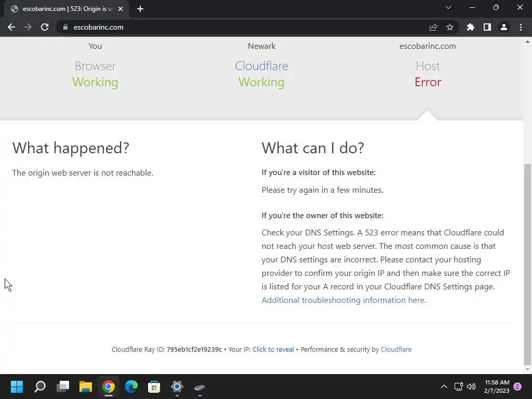Viewport: 532px width, 399px height.
Task: Click the scrollbar up arrow
Action: pyautogui.click(x=527, y=42)
